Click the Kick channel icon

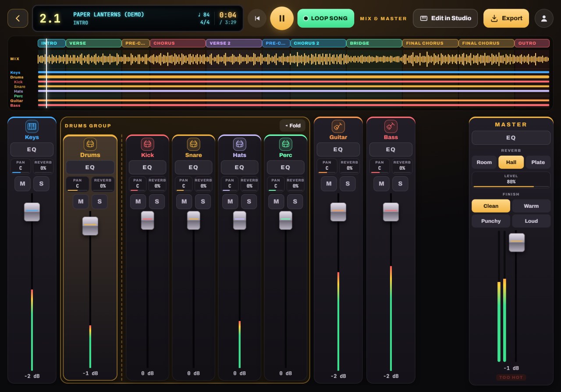[148, 144]
